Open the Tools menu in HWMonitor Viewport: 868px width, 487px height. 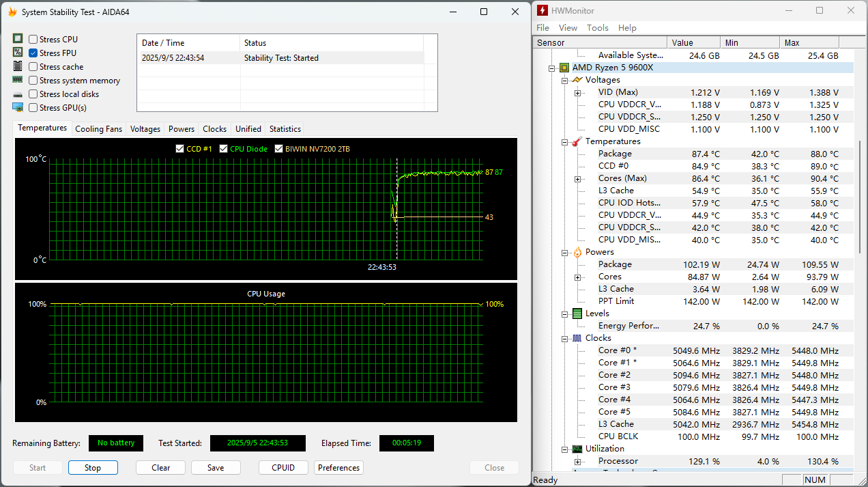[597, 28]
